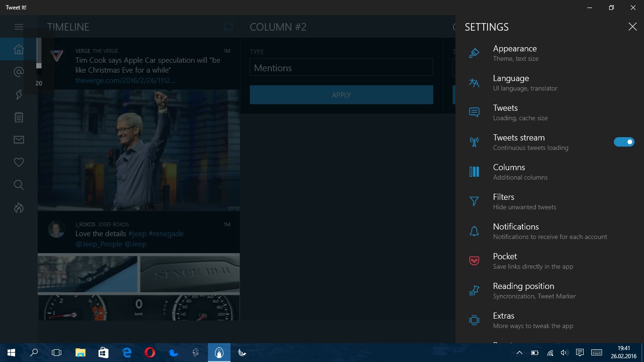
Task: Open the Windows Start menu
Action: click(x=11, y=353)
